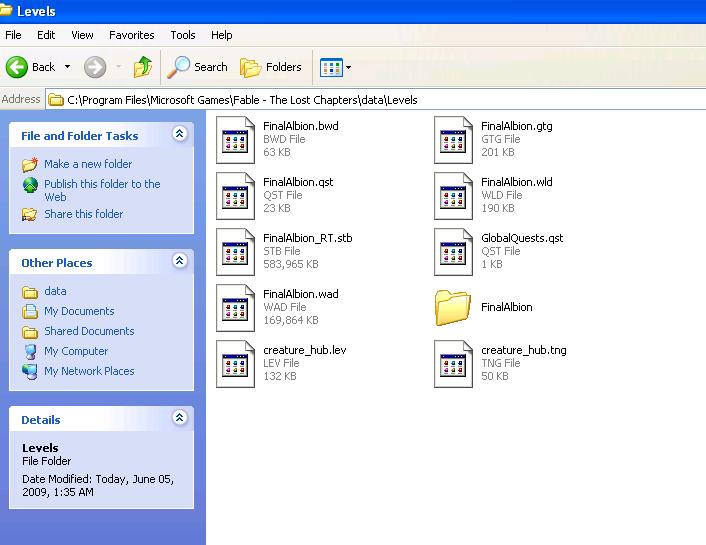Collapse the File and Folder Tasks panel

(x=179, y=134)
